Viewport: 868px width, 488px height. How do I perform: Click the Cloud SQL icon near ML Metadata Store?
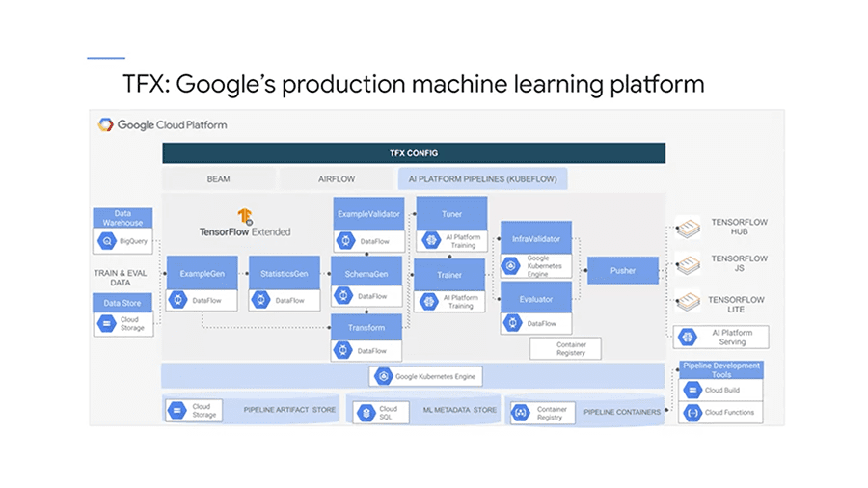click(363, 413)
